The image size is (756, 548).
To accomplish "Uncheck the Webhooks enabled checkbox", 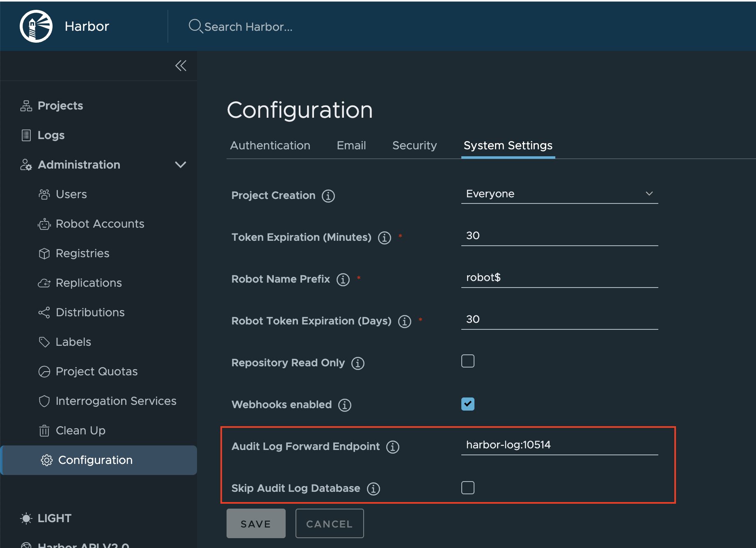I will pos(467,404).
